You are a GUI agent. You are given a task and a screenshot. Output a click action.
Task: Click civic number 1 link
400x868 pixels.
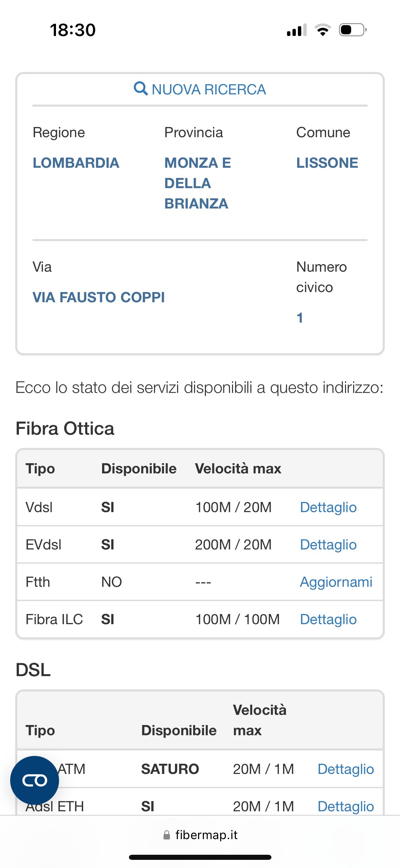click(x=300, y=318)
